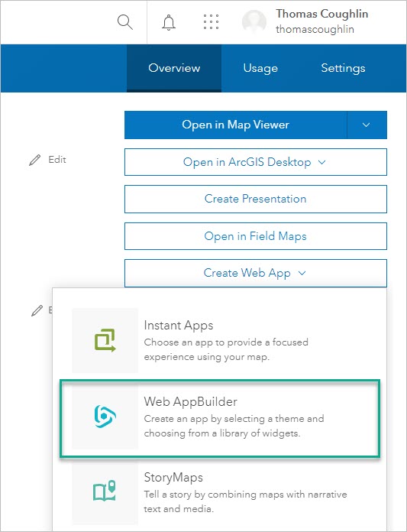Switch to the Overview tab
The width and height of the screenshot is (407, 532).
click(174, 68)
